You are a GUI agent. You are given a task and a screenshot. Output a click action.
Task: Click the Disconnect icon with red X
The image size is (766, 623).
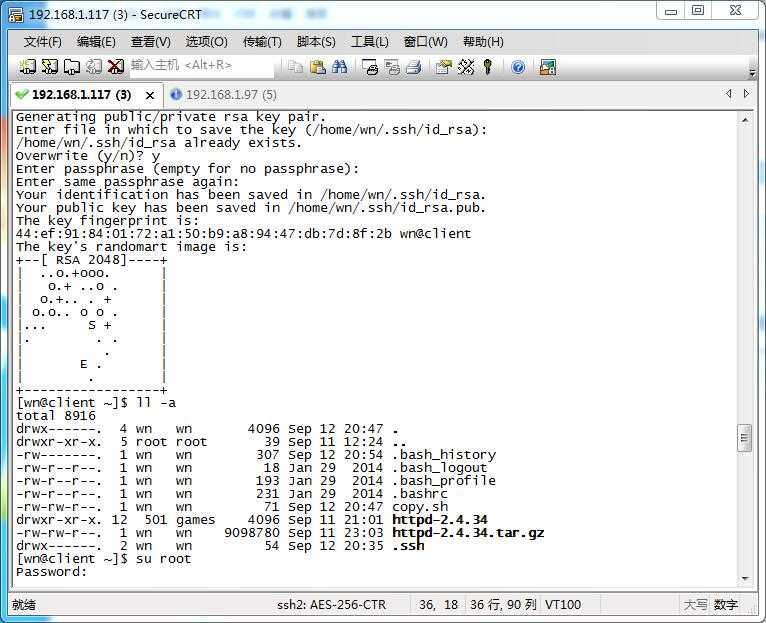coord(116,66)
